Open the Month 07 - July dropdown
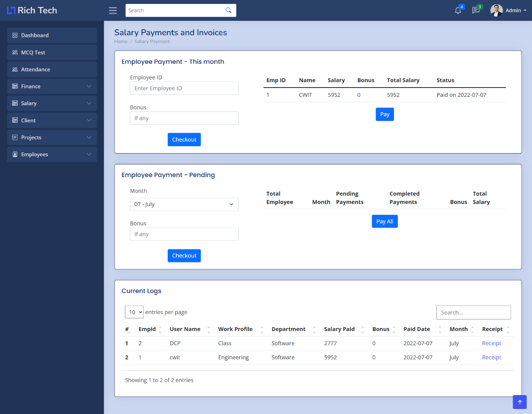This screenshot has height=414, width=532. pos(184,204)
